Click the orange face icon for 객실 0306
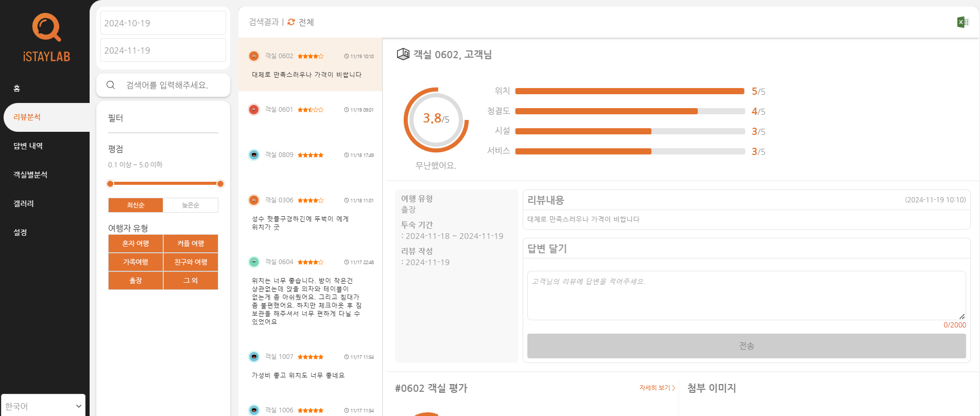980x416 pixels. [254, 200]
